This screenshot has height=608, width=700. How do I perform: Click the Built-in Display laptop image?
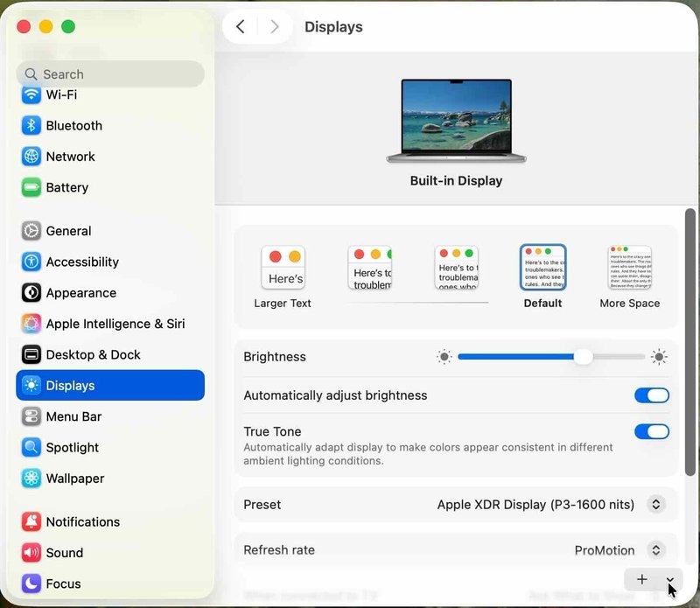tap(456, 121)
